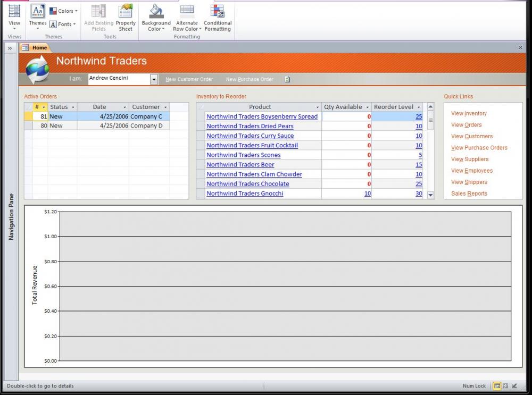Open the 'I am' employee dropdown
This screenshot has height=395, width=532.
154,79
